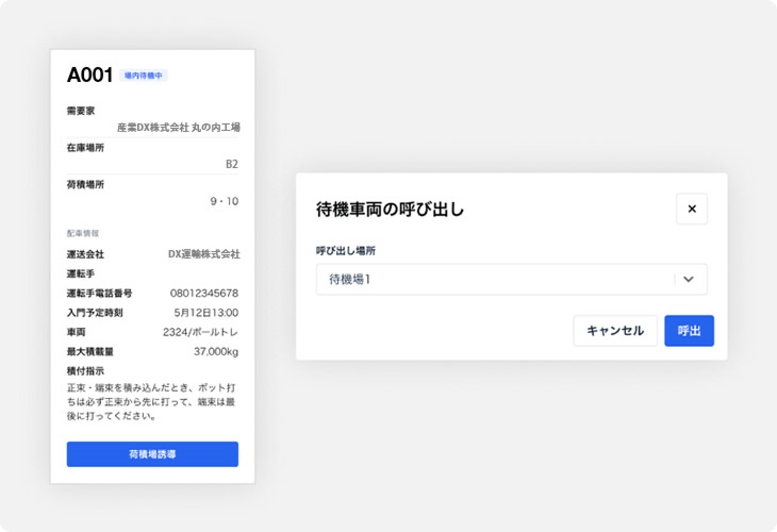This screenshot has width=777, height=532.
Task: Click the 37,000kg max load value
Action: pos(216,352)
